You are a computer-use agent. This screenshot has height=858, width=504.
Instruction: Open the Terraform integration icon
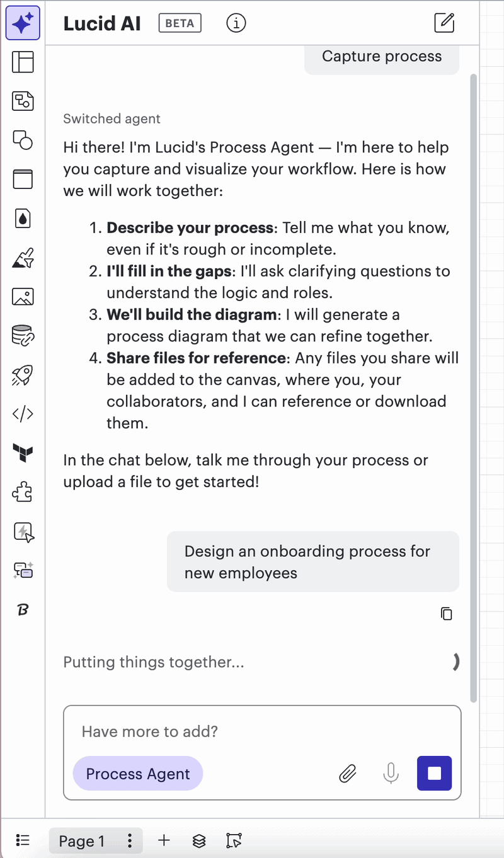tap(23, 452)
